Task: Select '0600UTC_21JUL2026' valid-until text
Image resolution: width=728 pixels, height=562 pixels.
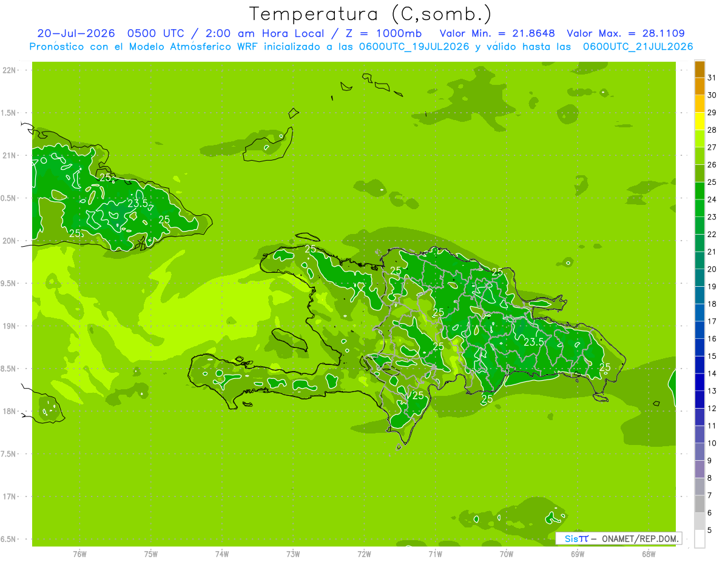Action: [x=638, y=47]
